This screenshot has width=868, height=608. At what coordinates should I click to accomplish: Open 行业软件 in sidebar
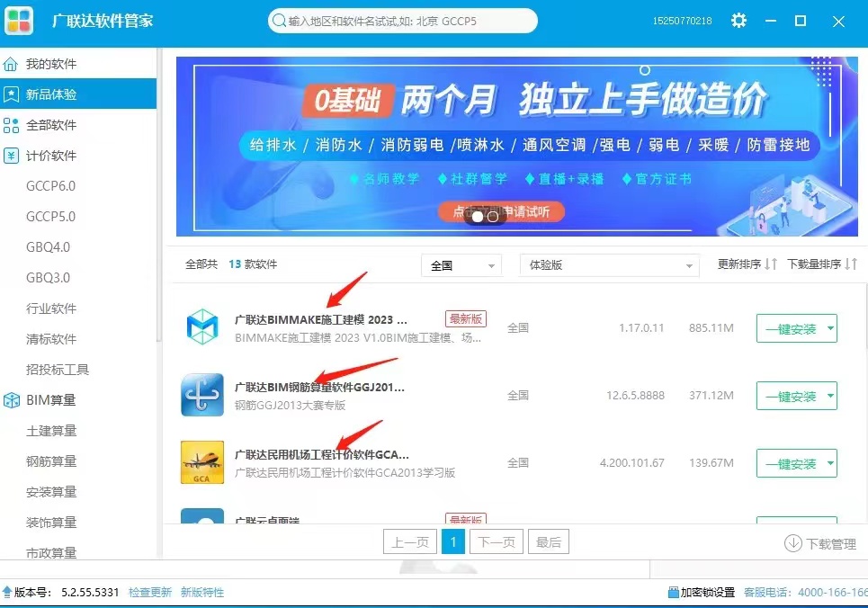tap(51, 308)
